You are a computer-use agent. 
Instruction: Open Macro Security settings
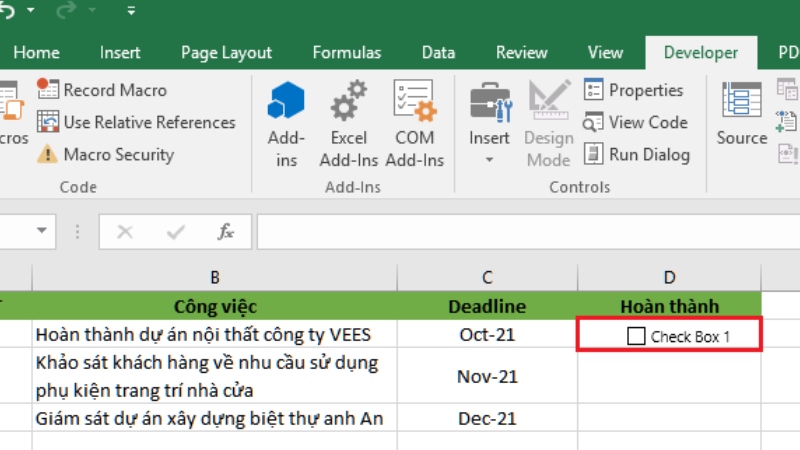(x=48, y=155)
